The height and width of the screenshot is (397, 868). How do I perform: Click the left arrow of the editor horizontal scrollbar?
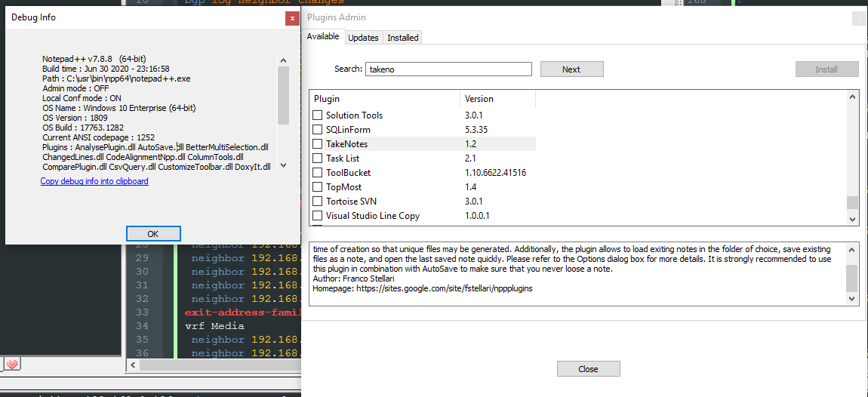[132, 365]
